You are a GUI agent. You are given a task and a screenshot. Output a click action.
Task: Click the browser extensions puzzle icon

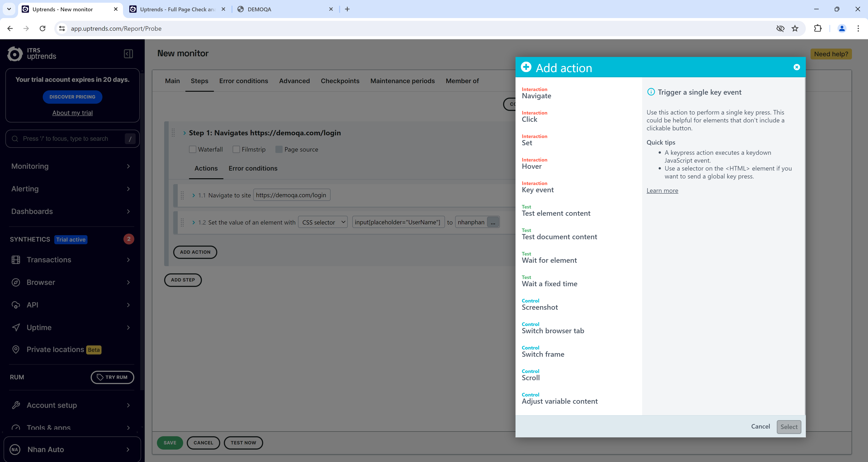[818, 28]
